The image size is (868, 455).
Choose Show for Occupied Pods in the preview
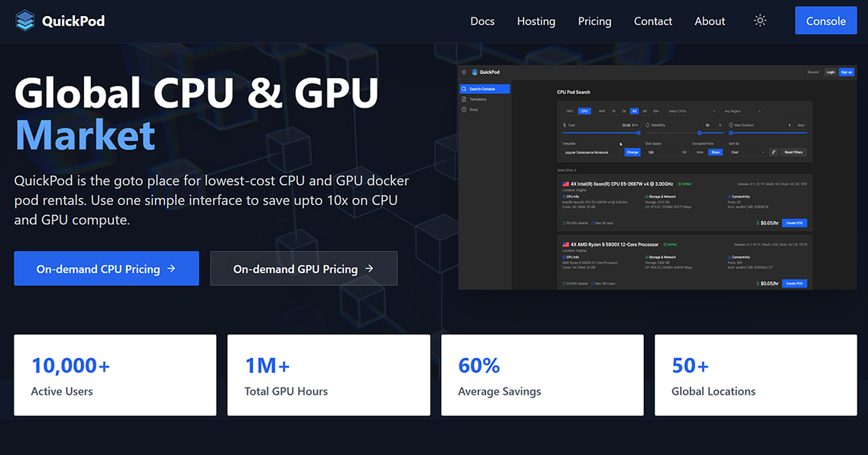[715, 152]
